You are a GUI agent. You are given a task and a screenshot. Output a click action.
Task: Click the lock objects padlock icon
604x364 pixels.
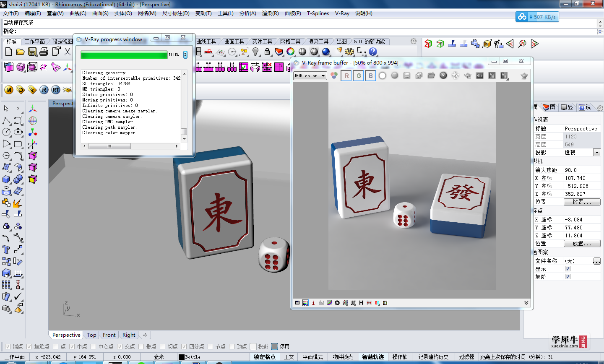click(267, 52)
